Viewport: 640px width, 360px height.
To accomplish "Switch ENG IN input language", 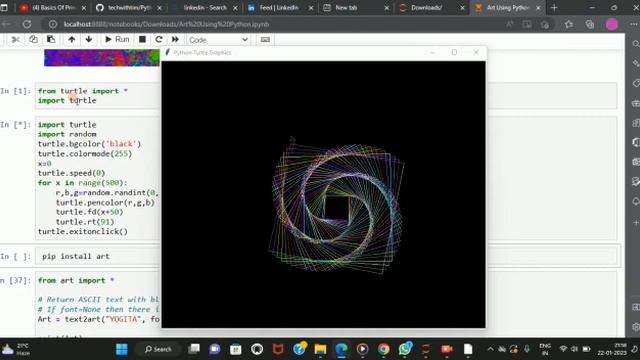I will (545, 349).
